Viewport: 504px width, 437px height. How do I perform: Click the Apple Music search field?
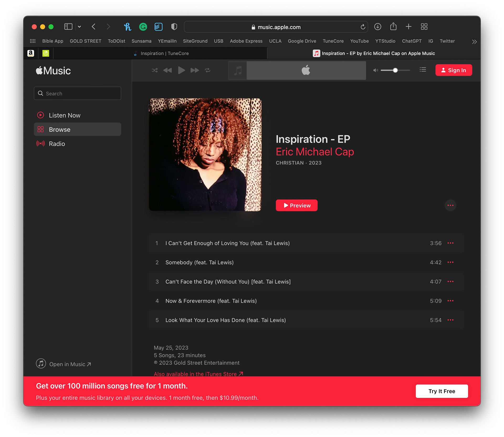pos(77,93)
